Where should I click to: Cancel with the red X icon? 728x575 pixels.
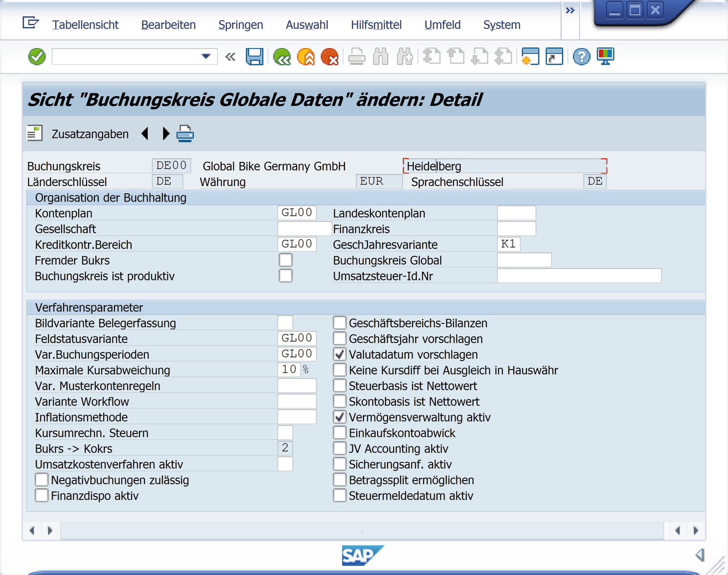tap(330, 57)
